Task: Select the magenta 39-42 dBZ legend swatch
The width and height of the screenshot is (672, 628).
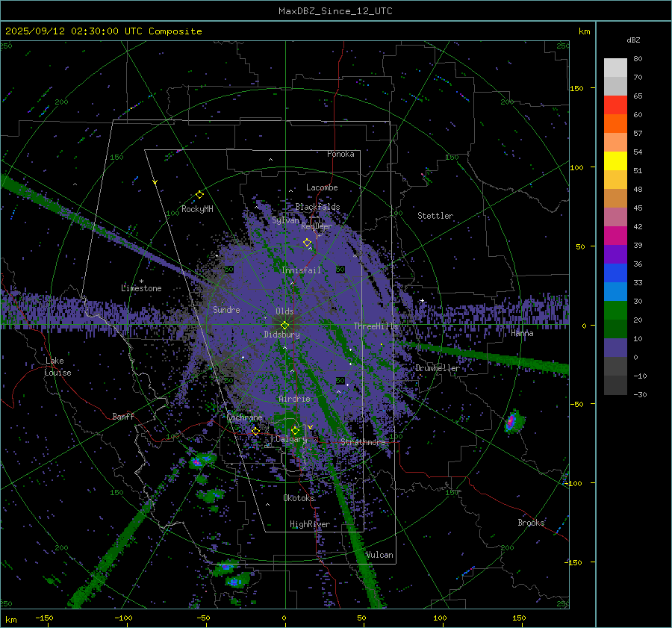Action: pyautogui.click(x=615, y=236)
